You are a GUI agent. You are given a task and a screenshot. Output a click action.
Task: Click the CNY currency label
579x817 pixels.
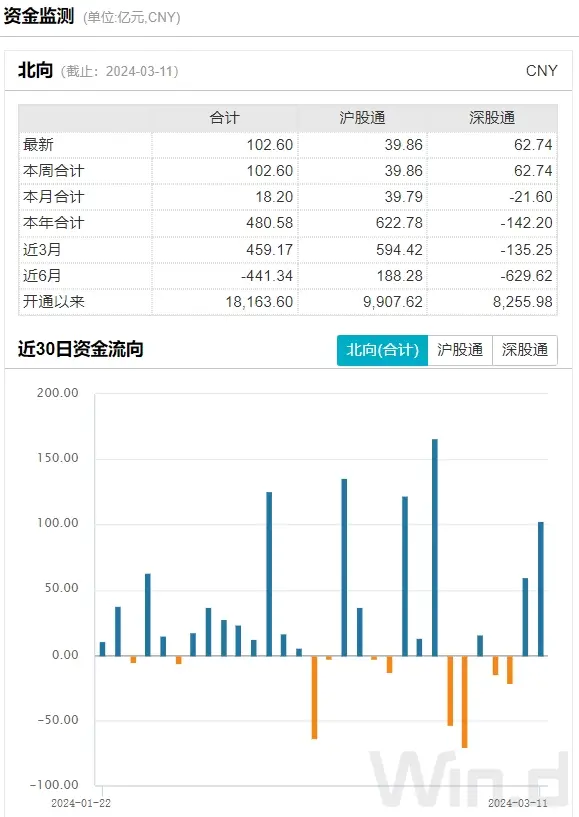(541, 71)
